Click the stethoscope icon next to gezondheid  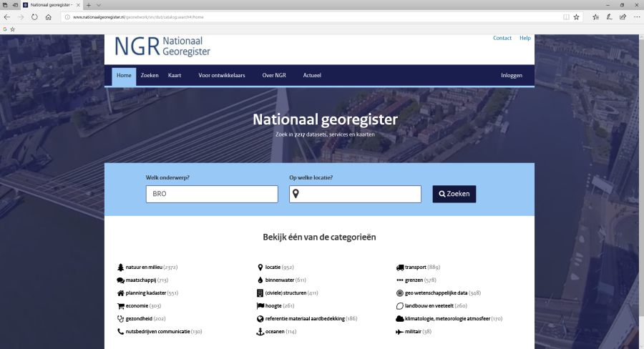click(x=120, y=319)
